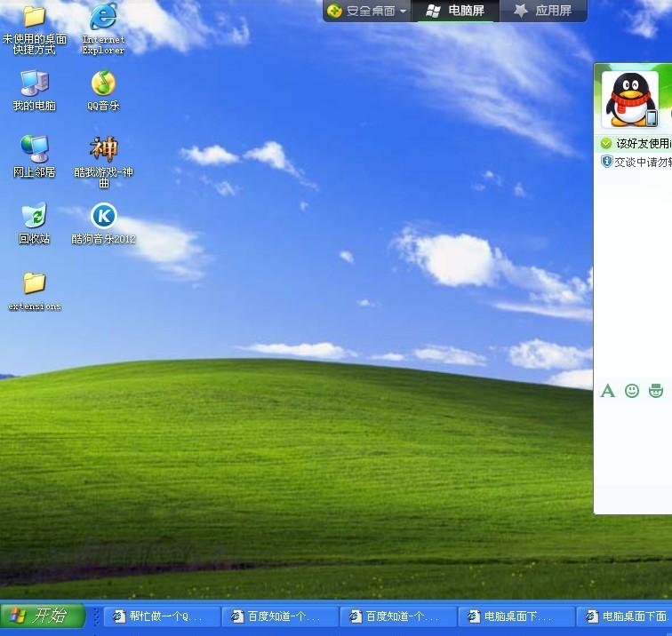This screenshot has width=672, height=636.
Task: Click the green hat-face icon in QQ chat toolbar
Action: click(656, 391)
